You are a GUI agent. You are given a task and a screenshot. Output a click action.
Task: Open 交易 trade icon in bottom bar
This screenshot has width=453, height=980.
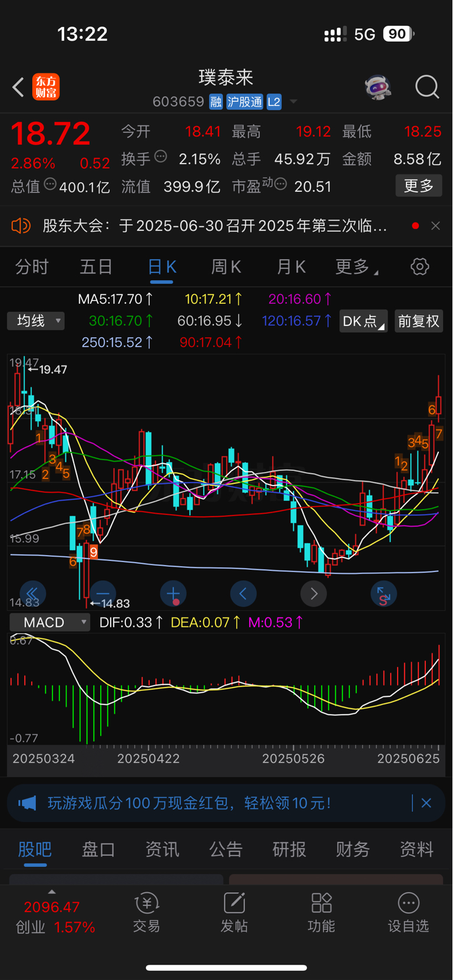pyautogui.click(x=147, y=913)
